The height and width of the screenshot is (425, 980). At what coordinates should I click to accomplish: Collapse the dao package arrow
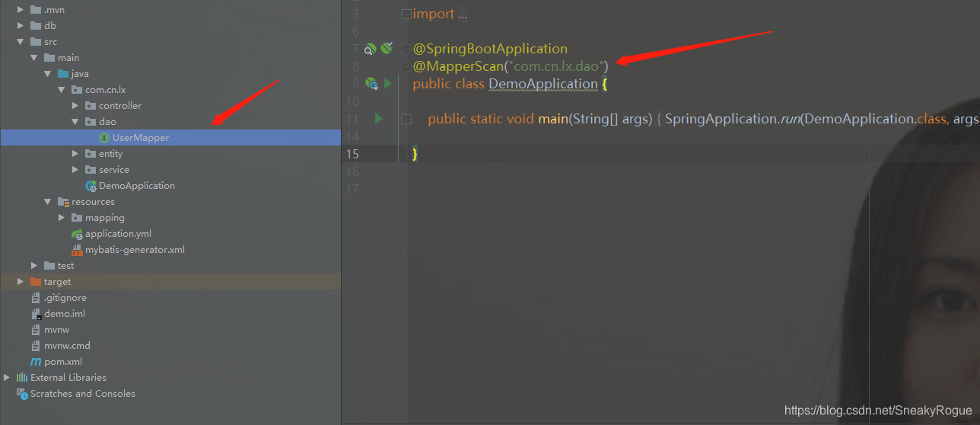[75, 122]
